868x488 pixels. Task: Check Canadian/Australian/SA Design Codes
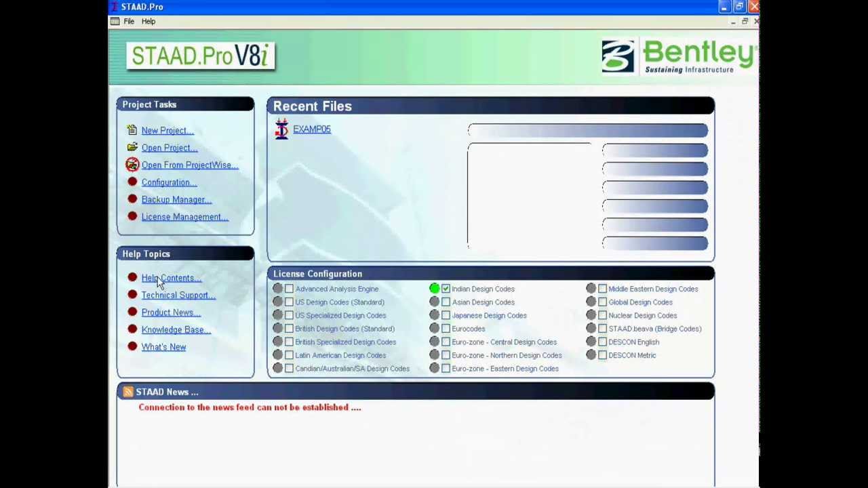click(x=289, y=368)
